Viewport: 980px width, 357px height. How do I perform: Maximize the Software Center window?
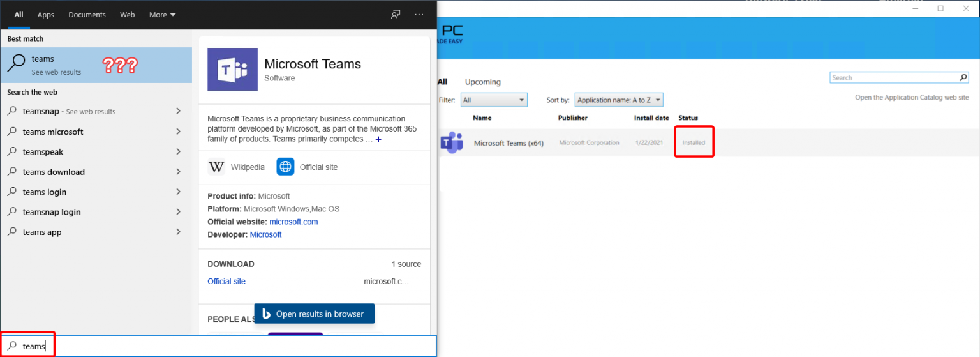[940, 8]
